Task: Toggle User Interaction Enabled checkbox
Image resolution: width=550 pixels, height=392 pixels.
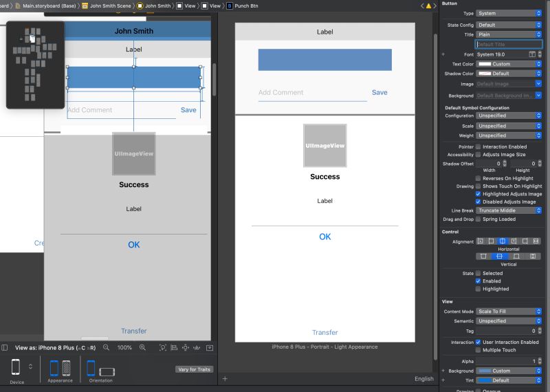Action: (x=478, y=342)
